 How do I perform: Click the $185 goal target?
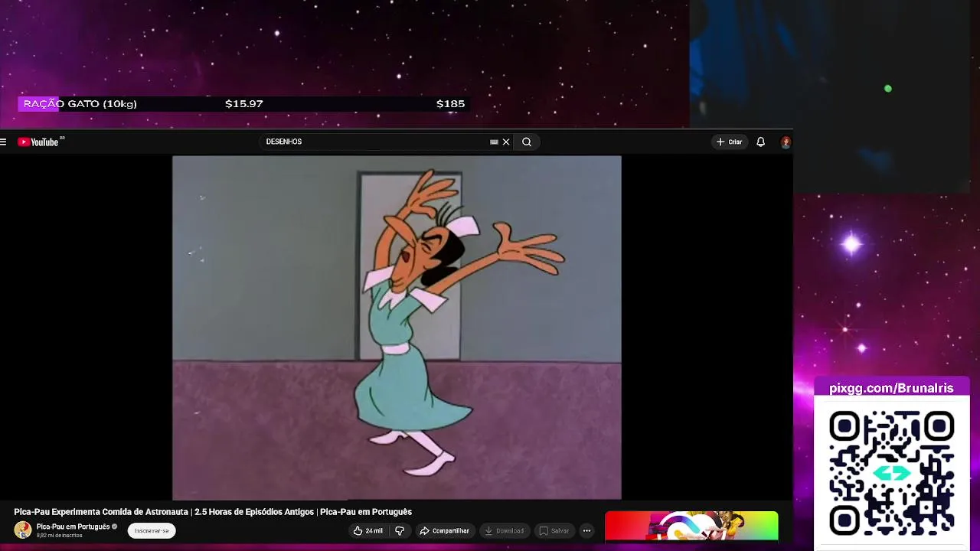click(x=450, y=104)
